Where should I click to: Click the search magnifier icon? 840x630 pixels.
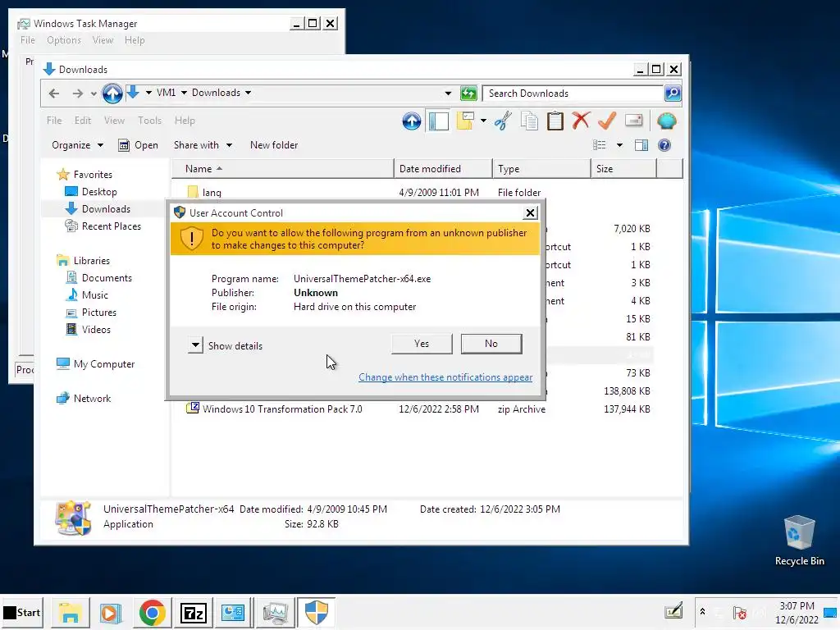(673, 94)
